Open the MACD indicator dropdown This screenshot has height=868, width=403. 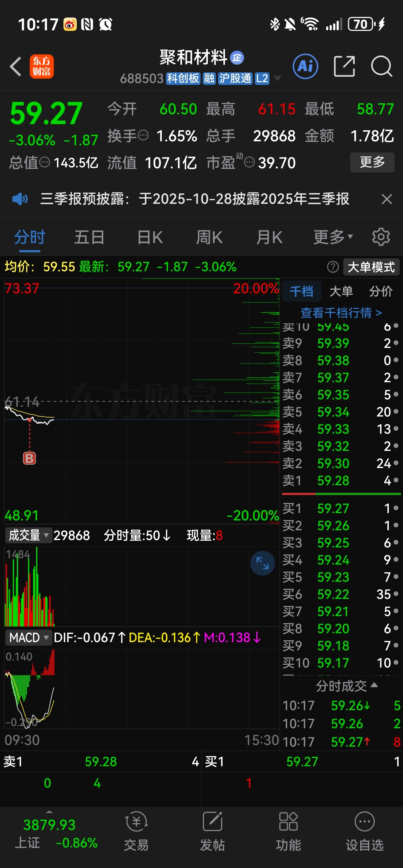coord(29,638)
